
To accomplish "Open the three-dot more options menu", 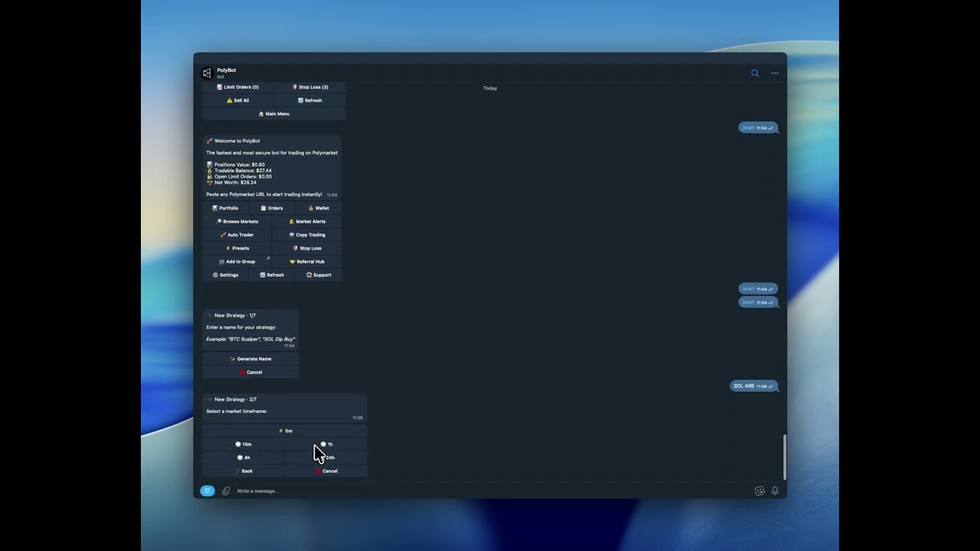I will click(775, 73).
